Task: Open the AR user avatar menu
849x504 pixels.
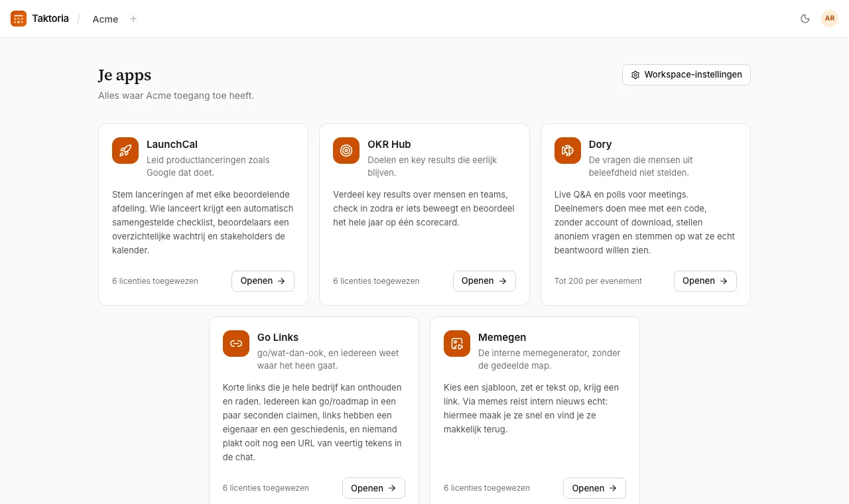Action: 830,19
